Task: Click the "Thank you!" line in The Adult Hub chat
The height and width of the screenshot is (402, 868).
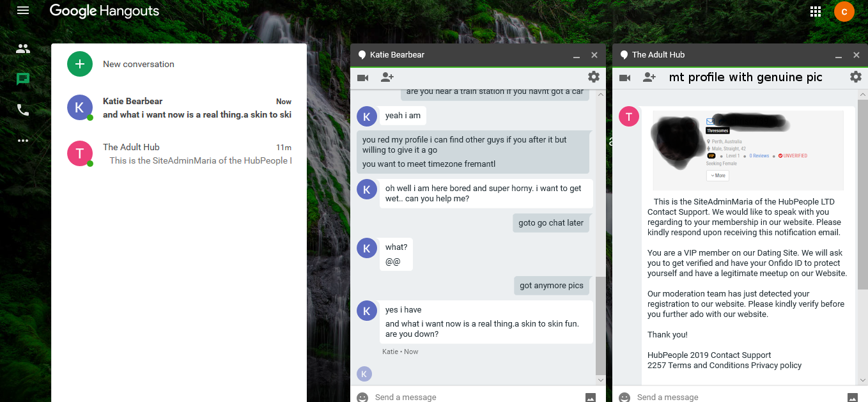Action: click(x=667, y=335)
